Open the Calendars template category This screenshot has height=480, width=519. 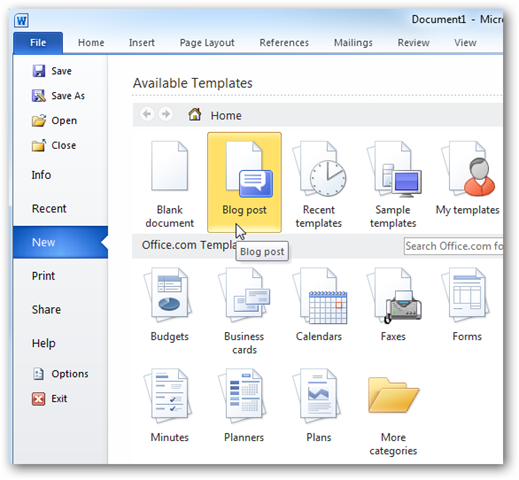tap(319, 305)
